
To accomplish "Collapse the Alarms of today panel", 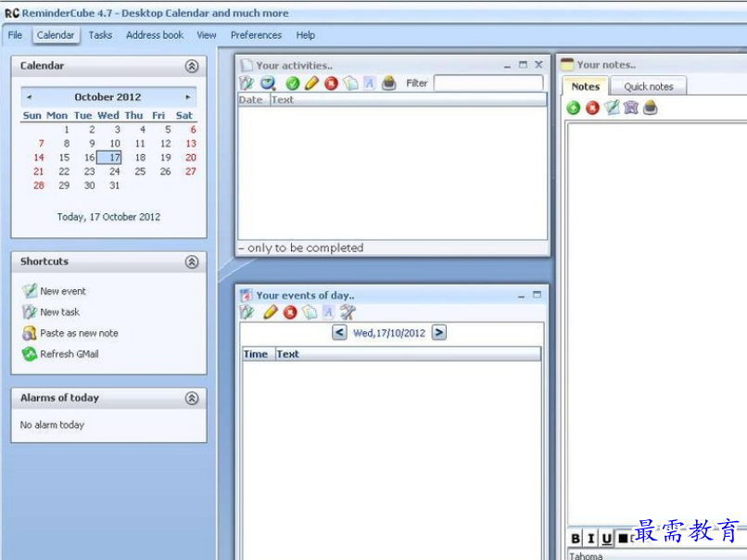I will [192, 398].
